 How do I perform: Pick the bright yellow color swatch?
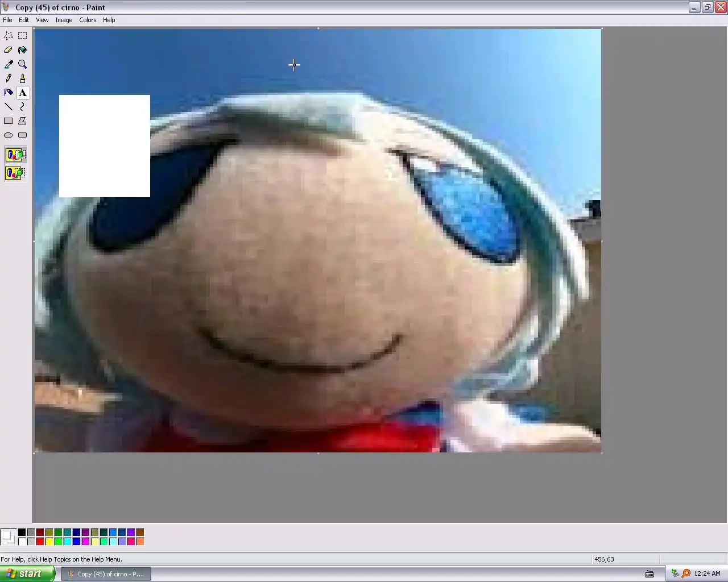tap(49, 542)
